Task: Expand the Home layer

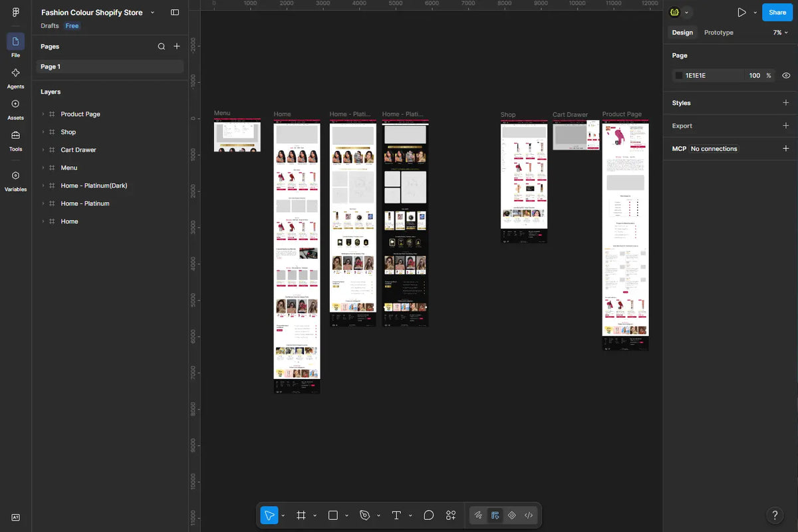Action: pyautogui.click(x=43, y=222)
